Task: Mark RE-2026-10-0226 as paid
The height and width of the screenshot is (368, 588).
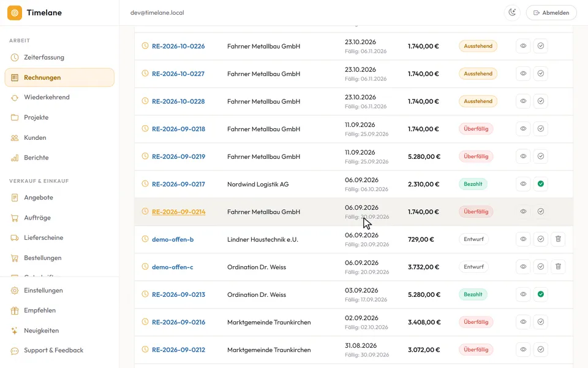Action: click(541, 46)
